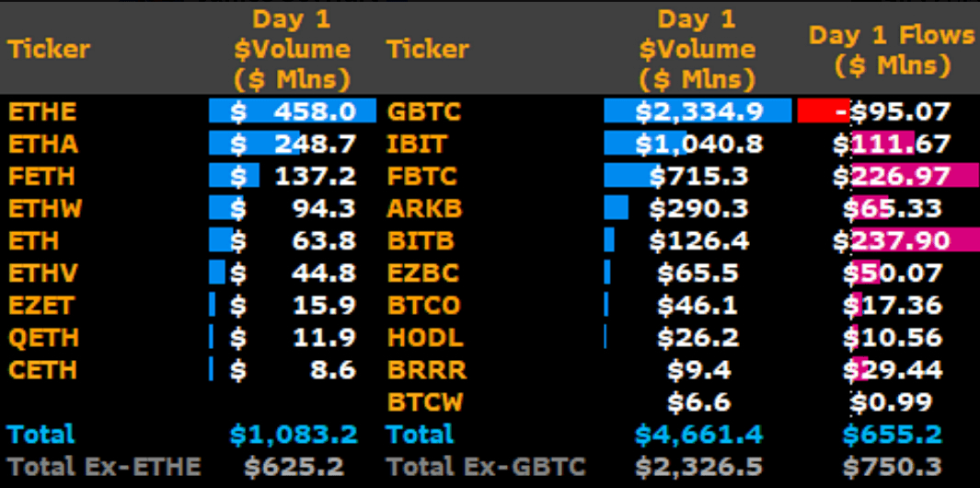Select the FBTC ticker
This screenshot has height=488, width=980.
pyautogui.click(x=423, y=177)
